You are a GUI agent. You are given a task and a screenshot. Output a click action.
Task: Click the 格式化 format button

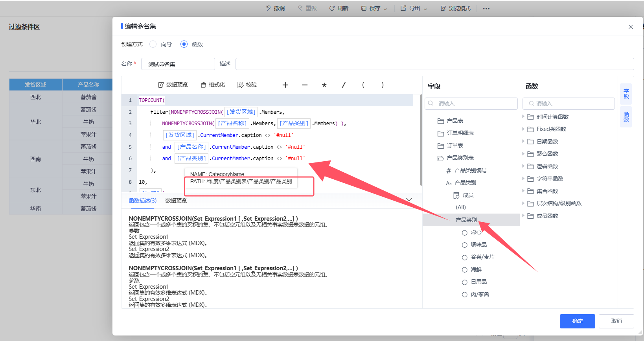pos(213,85)
